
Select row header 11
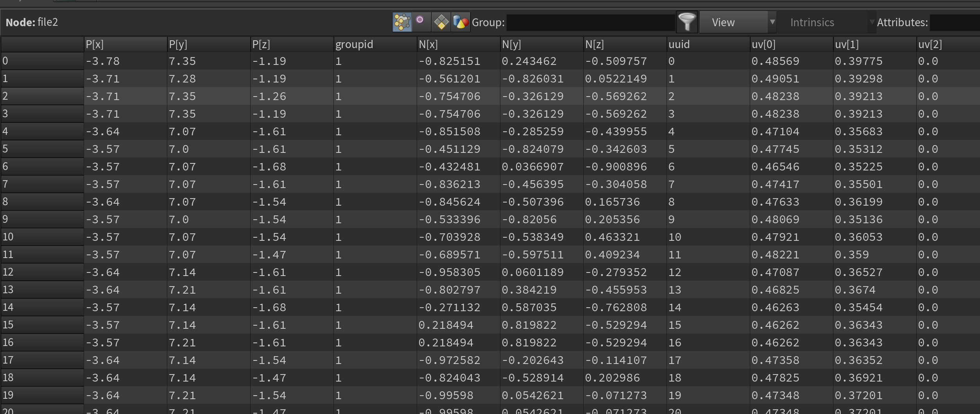tap(42, 254)
